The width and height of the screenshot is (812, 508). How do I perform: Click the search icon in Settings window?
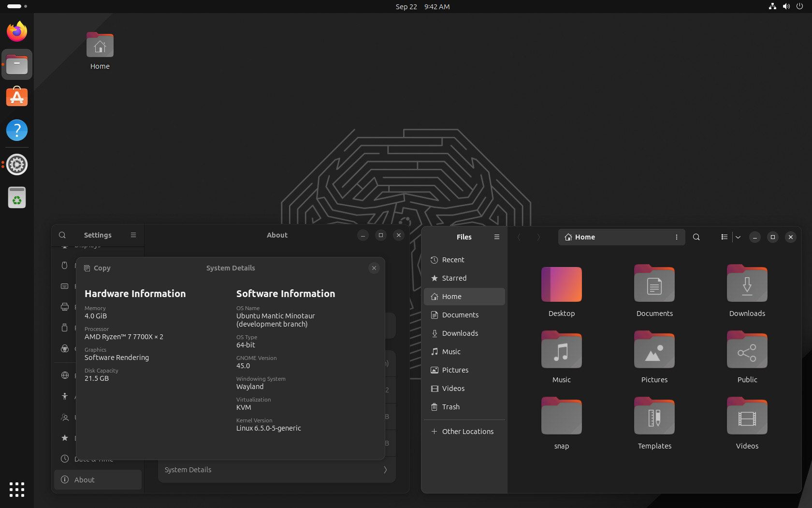click(x=62, y=235)
